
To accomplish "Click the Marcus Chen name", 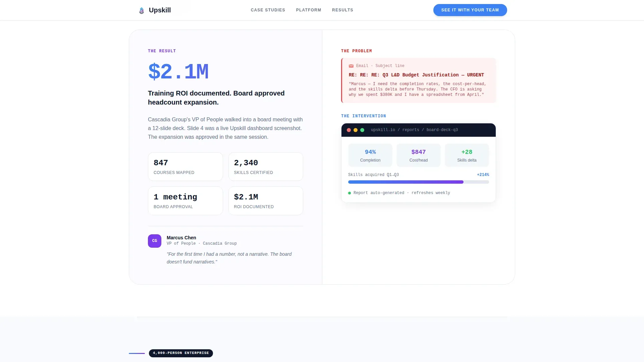I will click(181, 238).
